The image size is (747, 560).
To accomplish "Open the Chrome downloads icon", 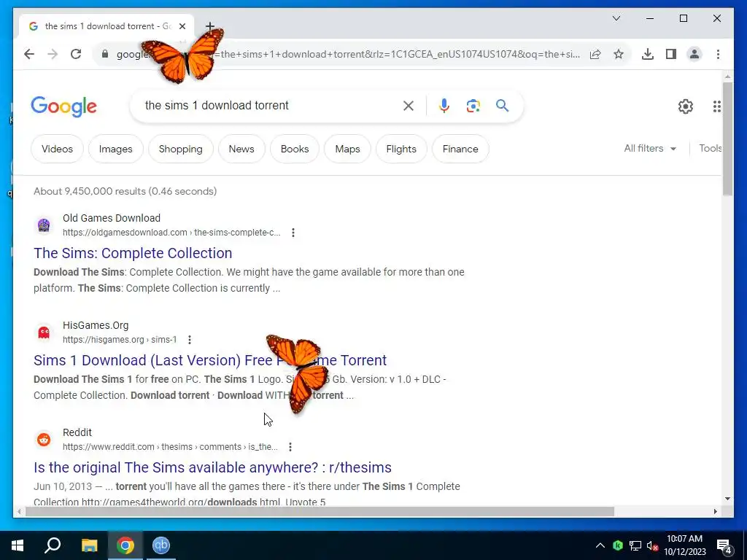I will (648, 54).
